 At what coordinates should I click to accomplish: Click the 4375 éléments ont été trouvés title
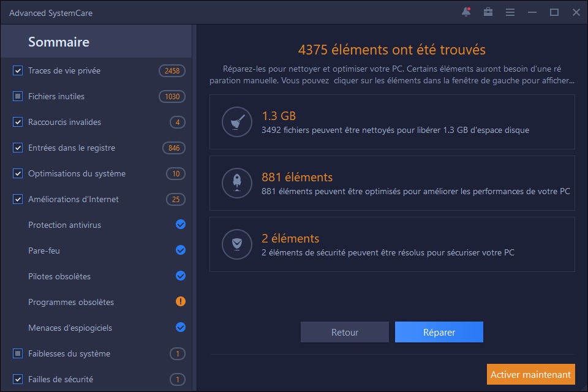click(x=391, y=50)
